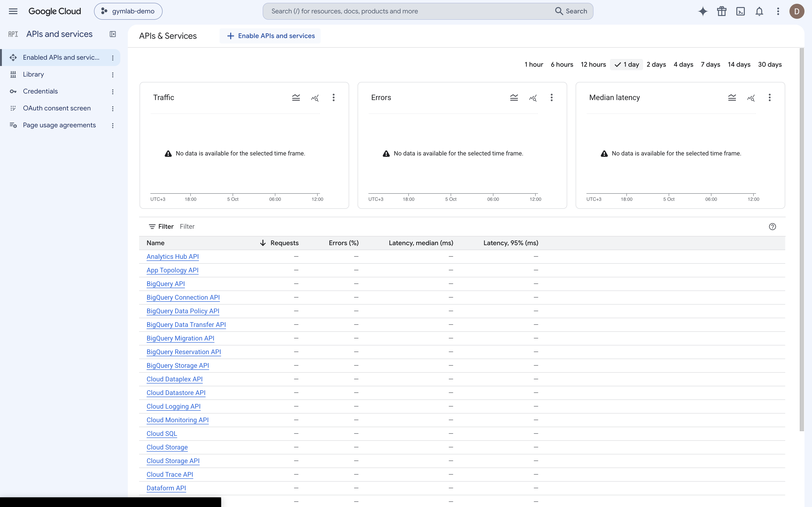Select the 1 day time range
Image resolution: width=812 pixels, height=507 pixels.
[626, 64]
